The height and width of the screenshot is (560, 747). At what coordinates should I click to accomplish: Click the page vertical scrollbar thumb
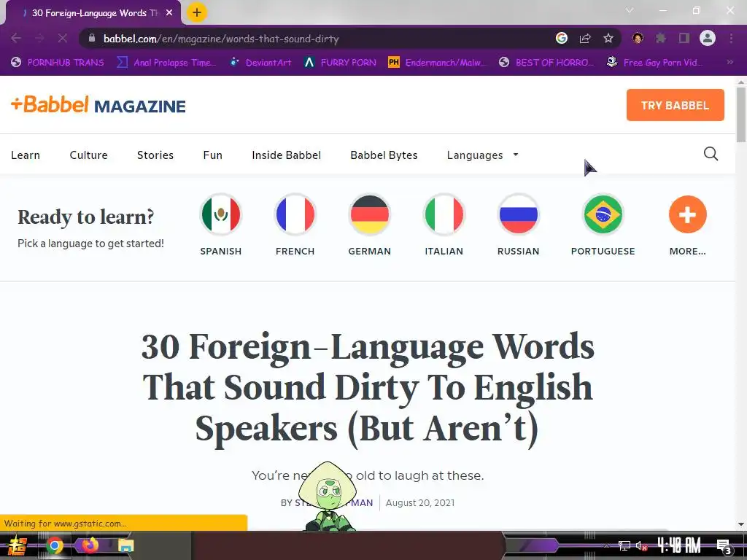[741, 114]
